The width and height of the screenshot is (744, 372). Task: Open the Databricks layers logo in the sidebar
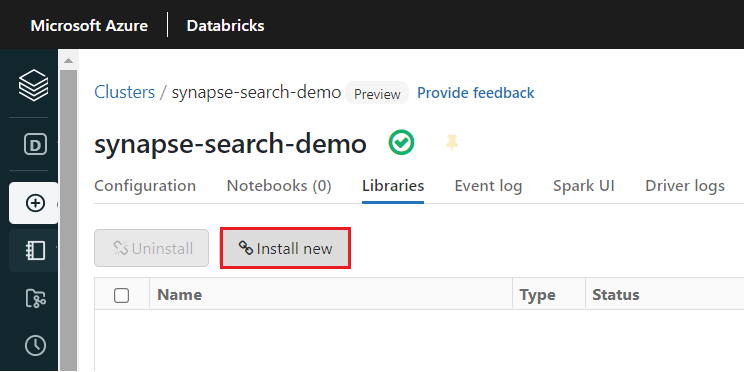point(33,85)
